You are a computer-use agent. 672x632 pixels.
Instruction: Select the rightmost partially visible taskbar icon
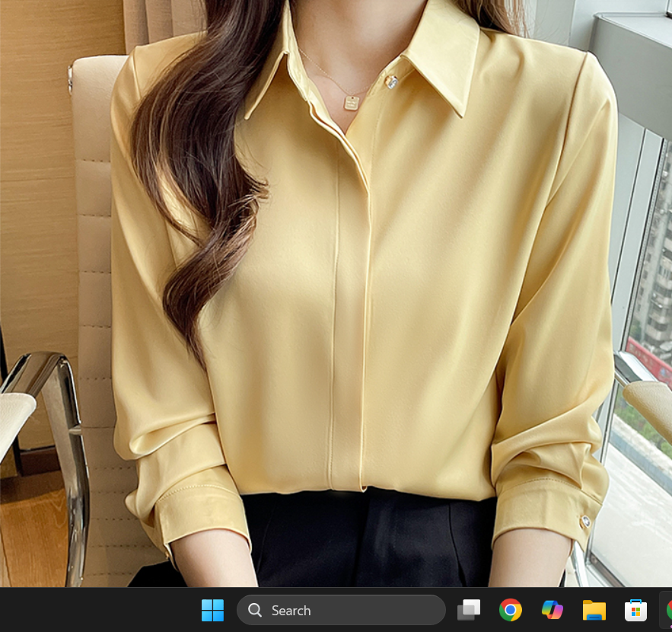[667, 610]
